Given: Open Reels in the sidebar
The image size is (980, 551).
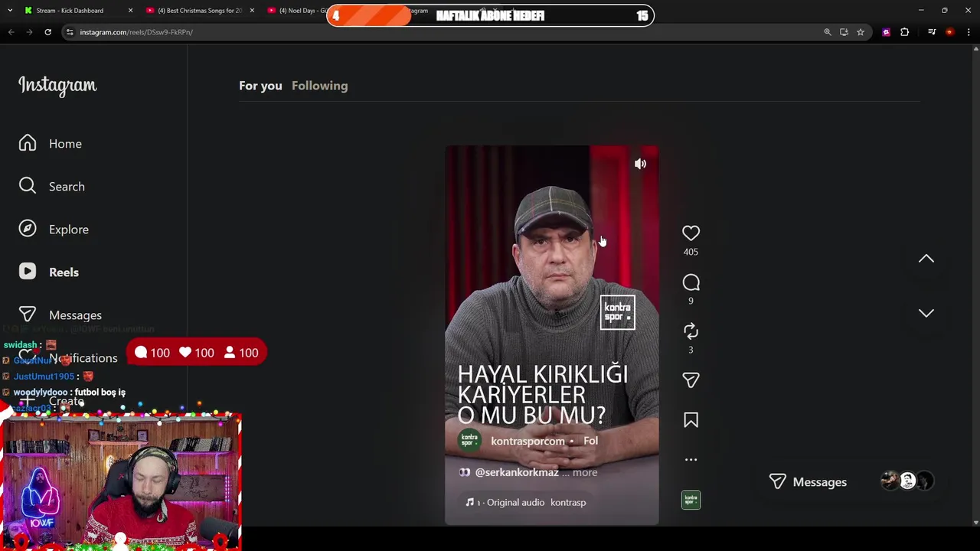Looking at the screenshot, I should [x=49, y=272].
